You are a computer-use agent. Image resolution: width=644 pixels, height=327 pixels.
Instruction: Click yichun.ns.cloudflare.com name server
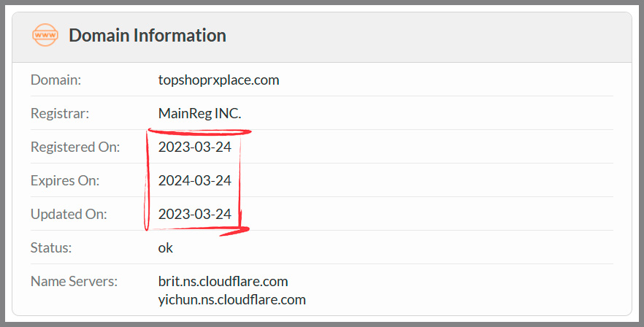231,299
